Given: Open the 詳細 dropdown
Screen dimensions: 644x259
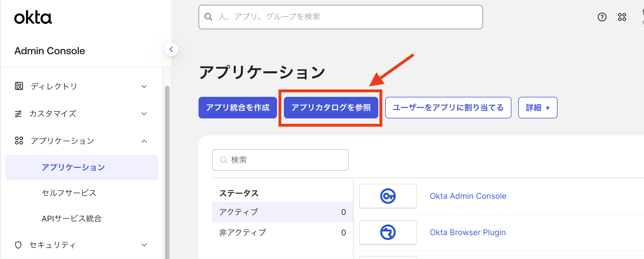Looking at the screenshot, I should click(538, 108).
